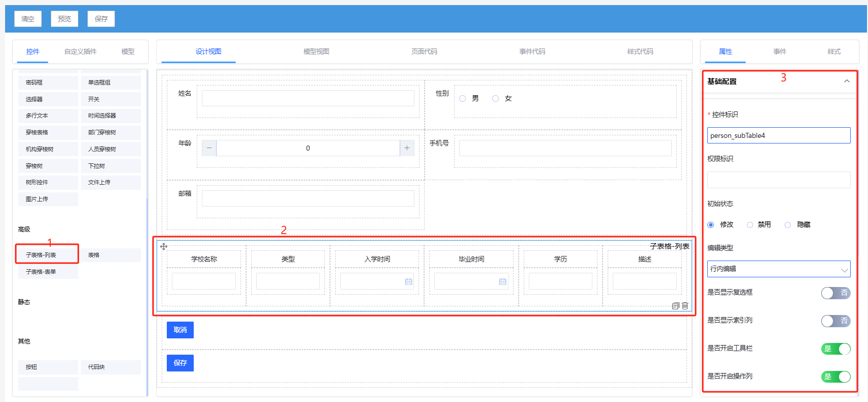Click the blue 取消 button
Viewport: 868px width, 402px height.
pyautogui.click(x=180, y=330)
